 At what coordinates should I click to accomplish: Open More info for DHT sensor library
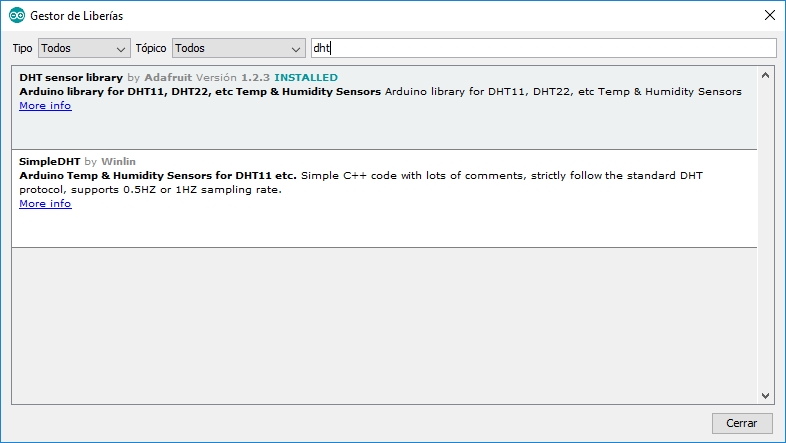[x=45, y=106]
